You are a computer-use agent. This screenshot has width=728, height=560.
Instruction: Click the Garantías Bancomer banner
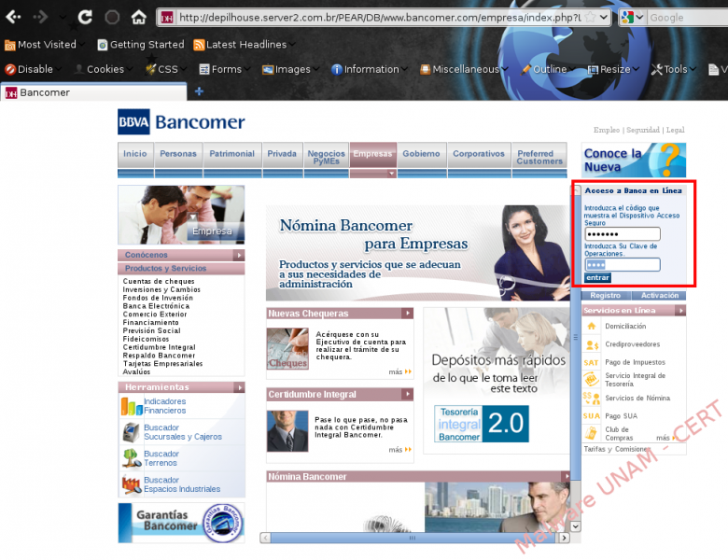[x=182, y=523]
